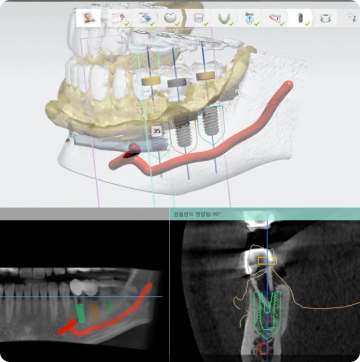Viewport: 360px width, 362px height.
Task: Select the green implant in panoramic view
Action: coord(80,313)
